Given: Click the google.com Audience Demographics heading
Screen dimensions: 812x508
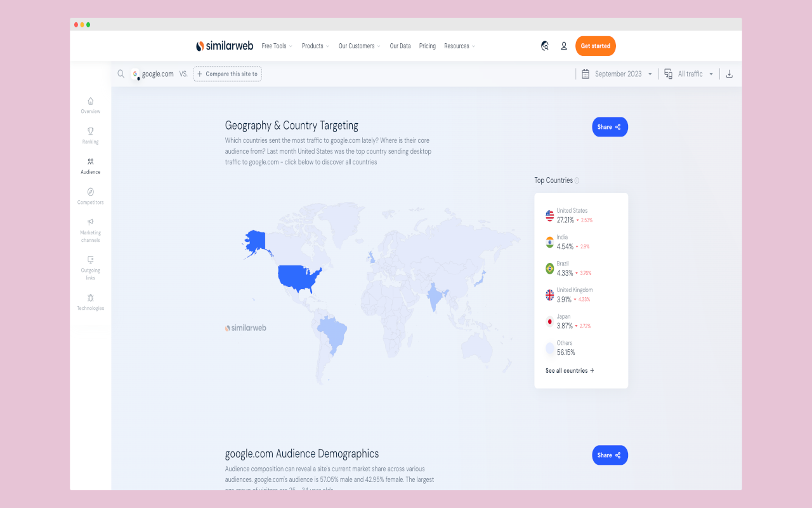Looking at the screenshot, I should point(302,453).
